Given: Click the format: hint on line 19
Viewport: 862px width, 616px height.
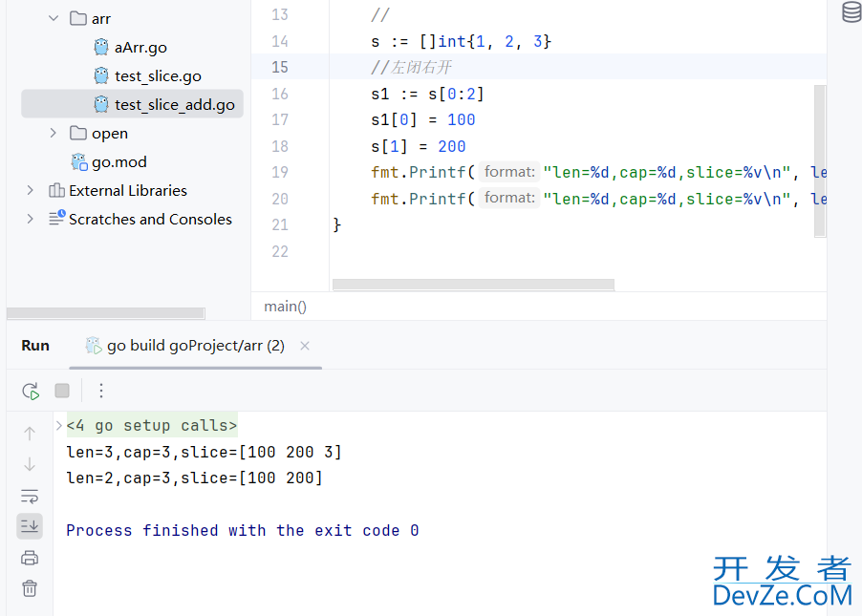Looking at the screenshot, I should click(x=509, y=172).
